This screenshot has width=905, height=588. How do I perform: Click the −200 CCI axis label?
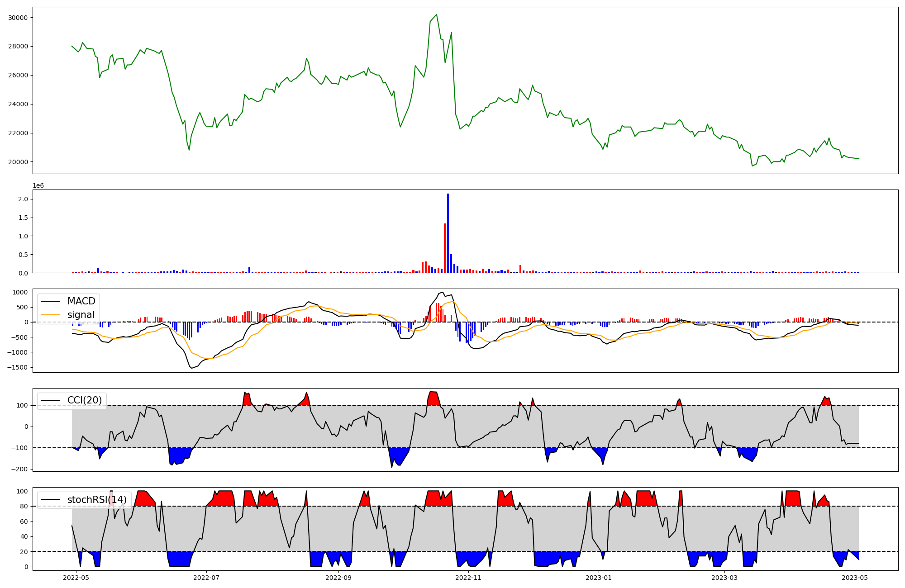click(x=20, y=469)
